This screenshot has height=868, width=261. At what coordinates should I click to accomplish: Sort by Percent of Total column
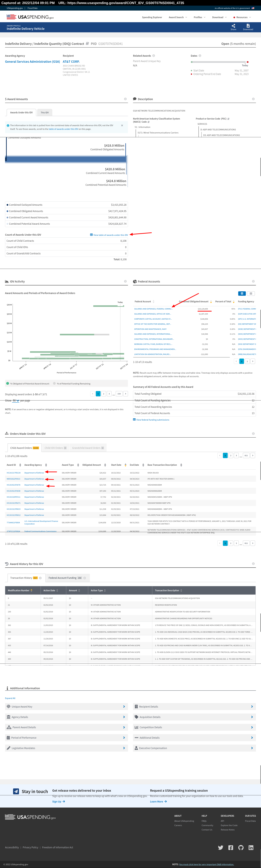coord(234,302)
